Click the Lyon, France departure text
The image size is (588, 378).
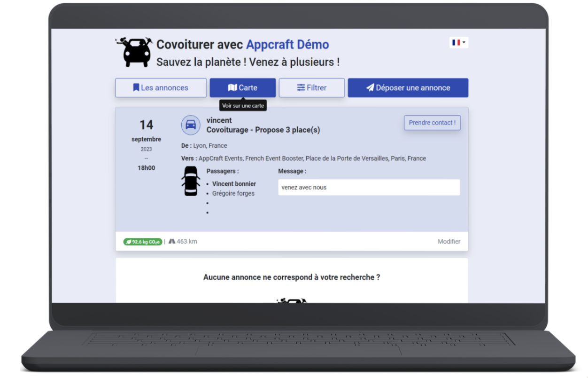[x=210, y=146]
